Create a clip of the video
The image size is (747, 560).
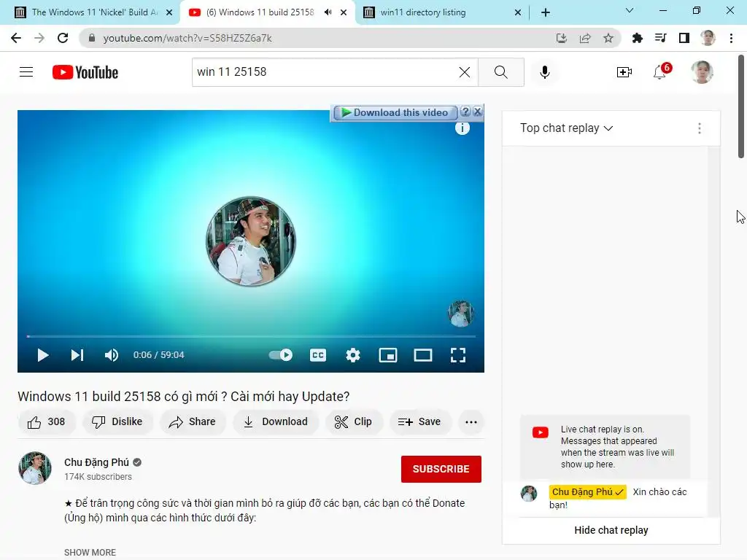point(354,422)
